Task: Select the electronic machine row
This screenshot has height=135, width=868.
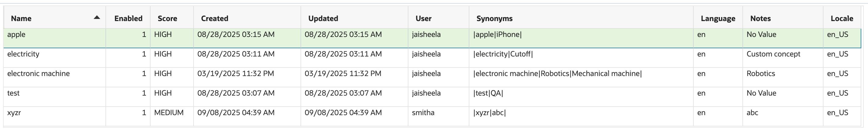Action: click(x=432, y=77)
